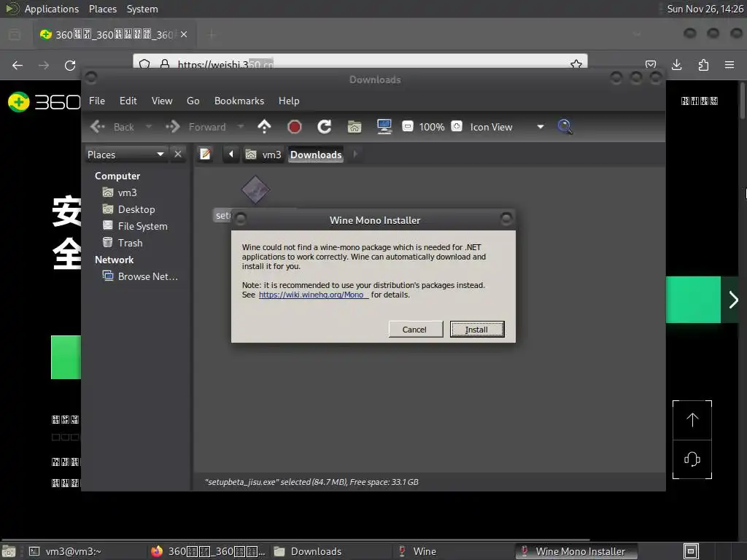This screenshot has height=560, width=747.
Task: Open Browse Network in sidebar
Action: pyautogui.click(x=141, y=276)
